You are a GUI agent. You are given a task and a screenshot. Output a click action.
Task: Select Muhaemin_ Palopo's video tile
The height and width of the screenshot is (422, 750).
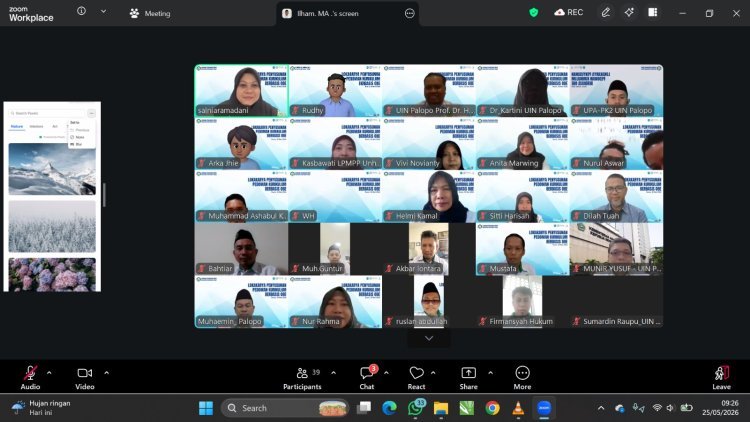[242, 302]
